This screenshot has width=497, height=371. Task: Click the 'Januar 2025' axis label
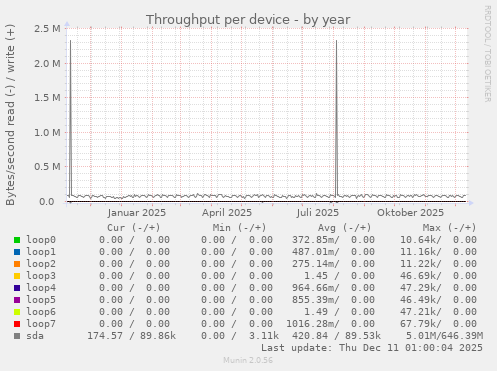tap(137, 213)
